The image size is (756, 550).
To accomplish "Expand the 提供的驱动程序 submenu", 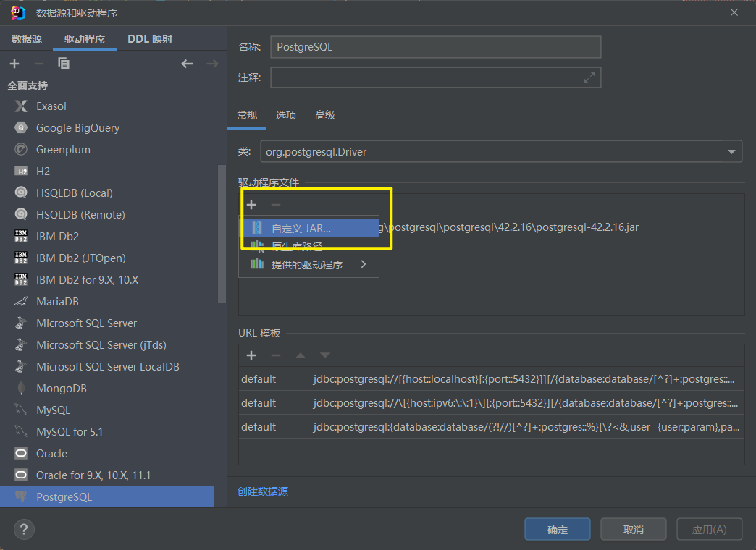I will point(308,265).
